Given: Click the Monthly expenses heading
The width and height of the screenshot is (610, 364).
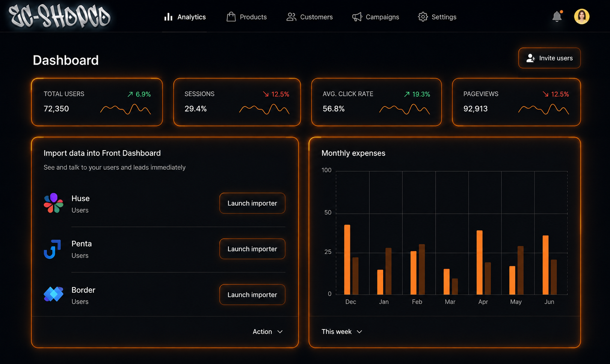Looking at the screenshot, I should click(353, 153).
